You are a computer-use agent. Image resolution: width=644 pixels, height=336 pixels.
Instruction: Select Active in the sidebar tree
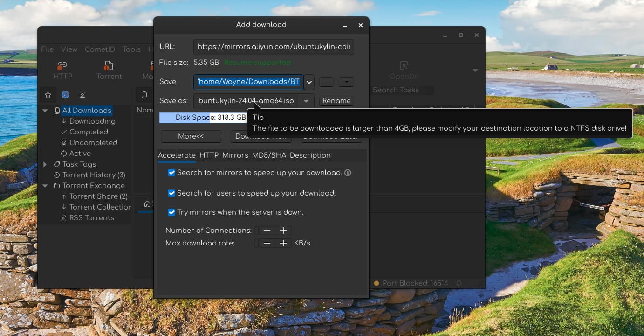pyautogui.click(x=80, y=154)
